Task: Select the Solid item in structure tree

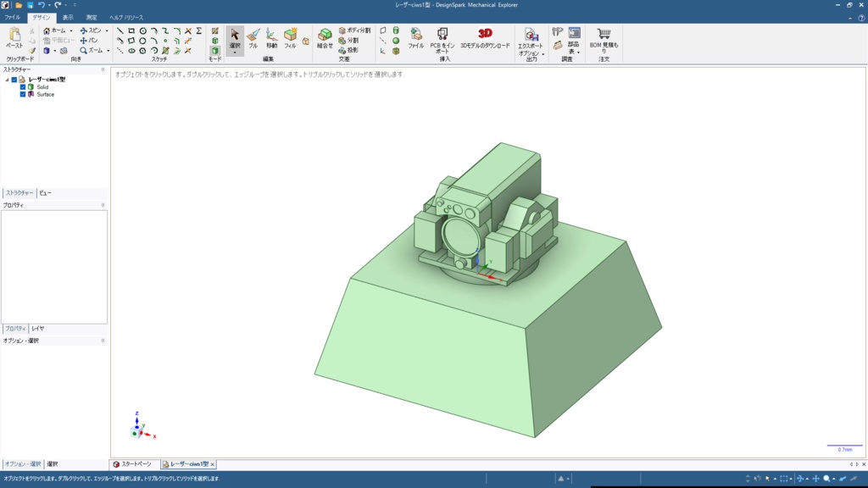Action: 42,87
